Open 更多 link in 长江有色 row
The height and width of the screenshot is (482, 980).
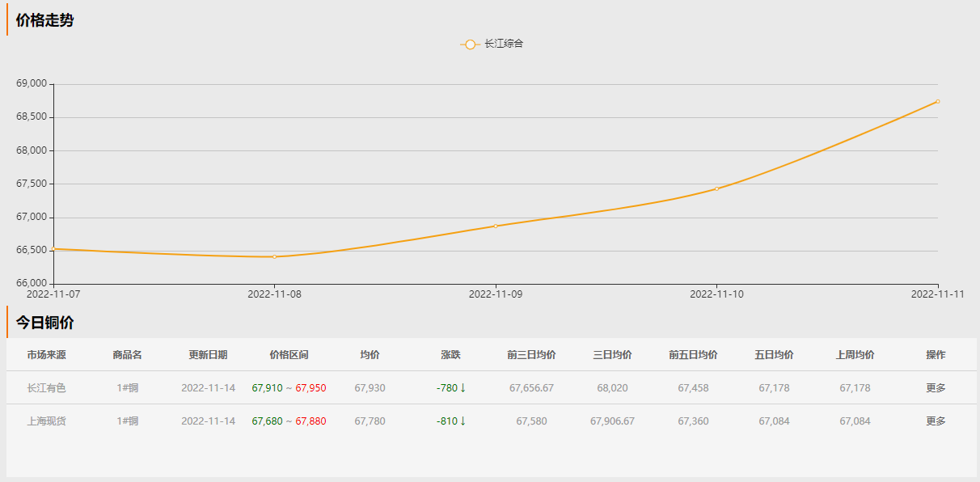pyautogui.click(x=936, y=388)
